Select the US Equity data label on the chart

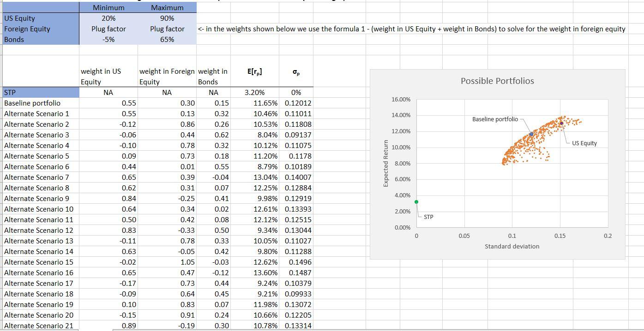coord(583,143)
